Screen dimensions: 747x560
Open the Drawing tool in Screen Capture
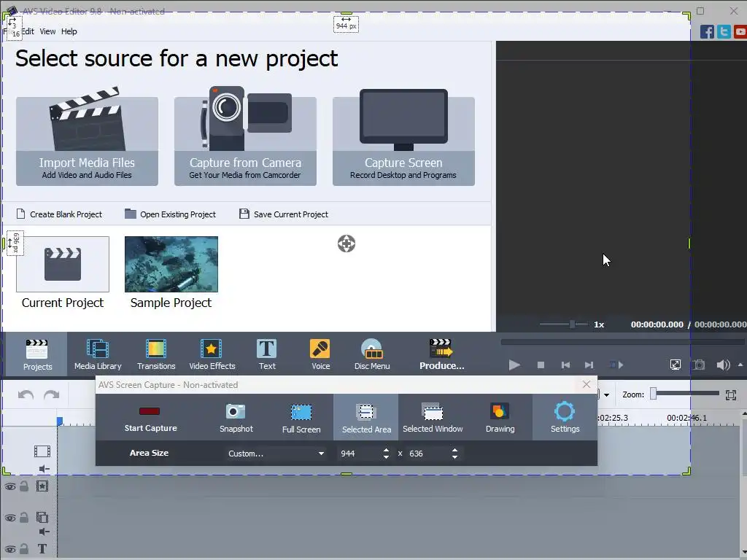[x=500, y=418]
